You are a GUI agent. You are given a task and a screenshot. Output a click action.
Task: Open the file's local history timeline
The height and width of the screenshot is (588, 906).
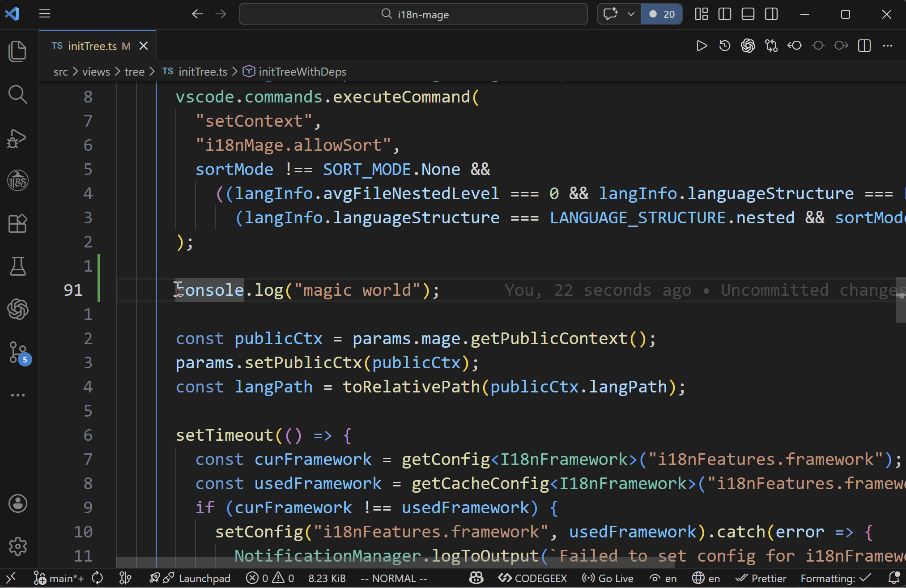click(724, 45)
